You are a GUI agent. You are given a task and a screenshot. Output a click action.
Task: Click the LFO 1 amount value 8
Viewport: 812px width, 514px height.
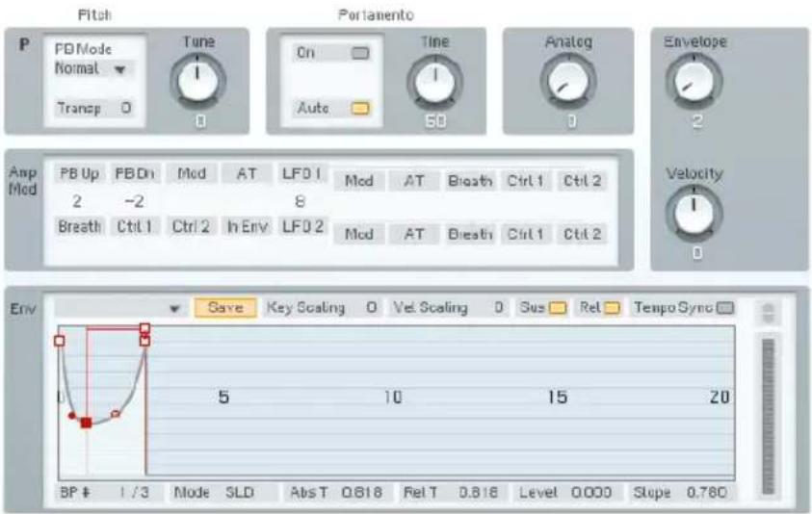point(300,201)
